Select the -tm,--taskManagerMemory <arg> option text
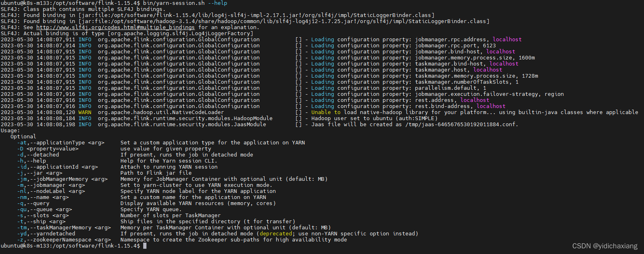Image resolution: width=644 pixels, height=254 pixels. pyautogui.click(x=64, y=228)
